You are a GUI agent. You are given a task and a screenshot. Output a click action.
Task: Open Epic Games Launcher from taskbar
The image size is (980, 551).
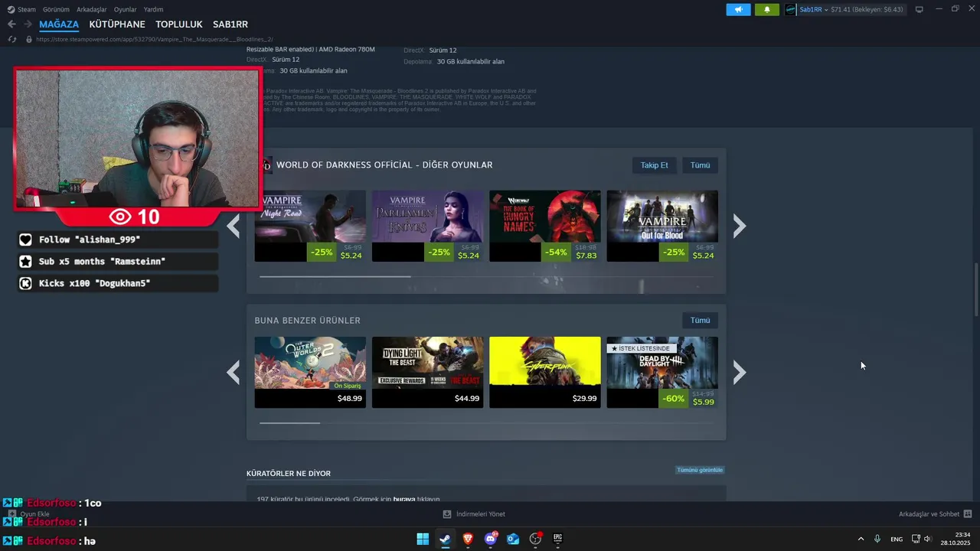pyautogui.click(x=557, y=539)
